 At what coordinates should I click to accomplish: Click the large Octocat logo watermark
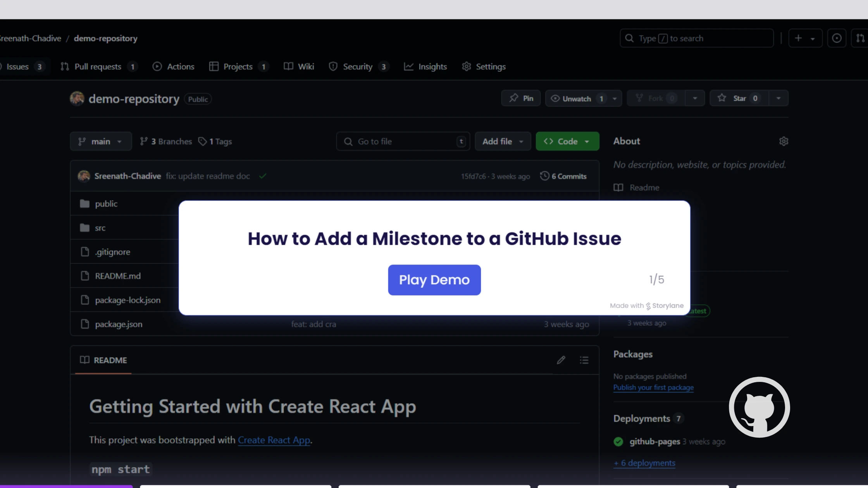(759, 407)
